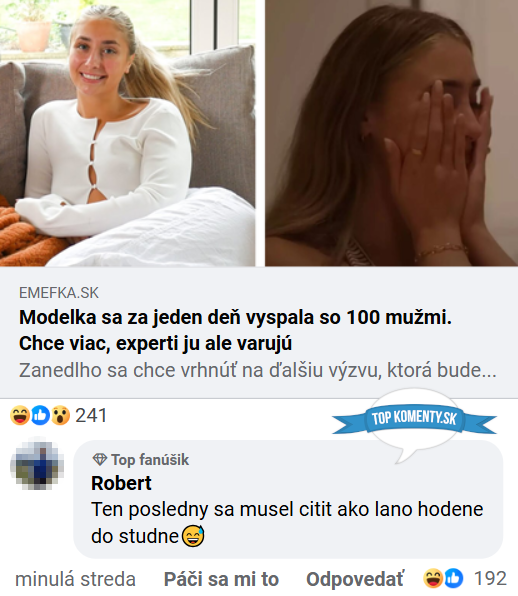
Task: Open the minulá streda timestamp
Action: pos(75,580)
